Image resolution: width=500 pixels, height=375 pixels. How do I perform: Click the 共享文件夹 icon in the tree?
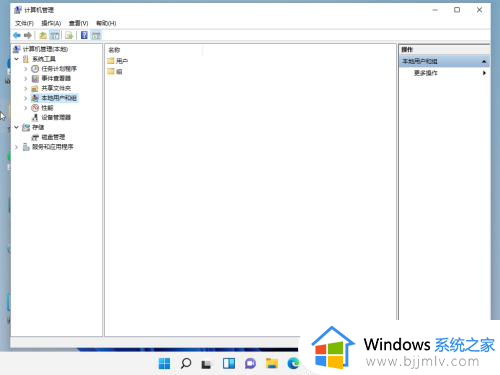pos(35,88)
